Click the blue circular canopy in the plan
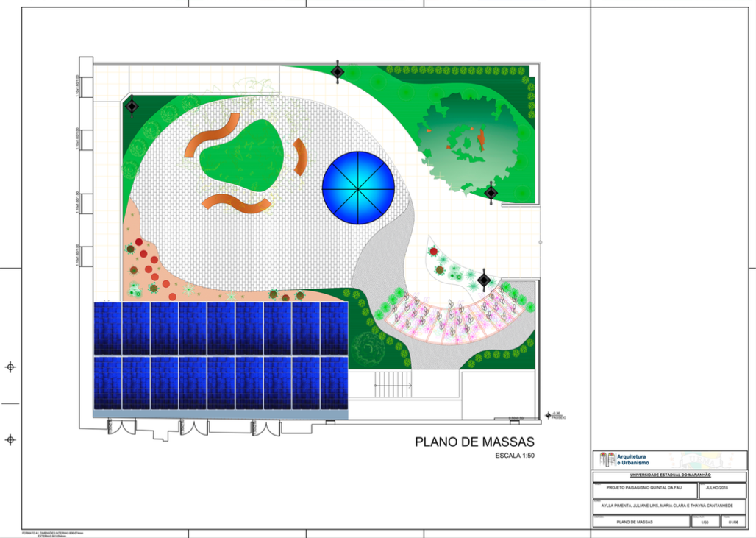756x538 pixels. (358, 188)
